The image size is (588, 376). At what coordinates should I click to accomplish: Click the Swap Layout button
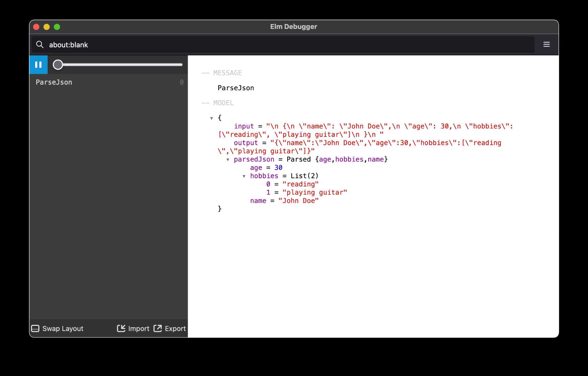tap(57, 329)
